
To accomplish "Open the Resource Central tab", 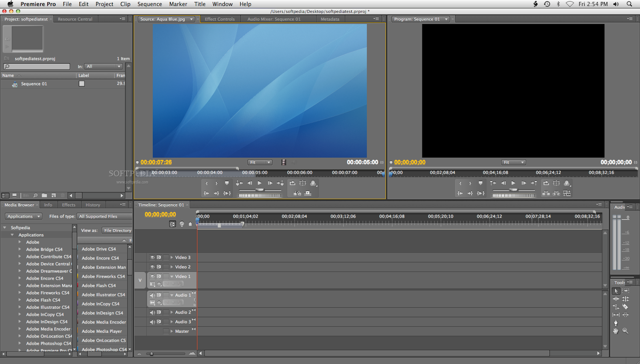I will (x=75, y=19).
